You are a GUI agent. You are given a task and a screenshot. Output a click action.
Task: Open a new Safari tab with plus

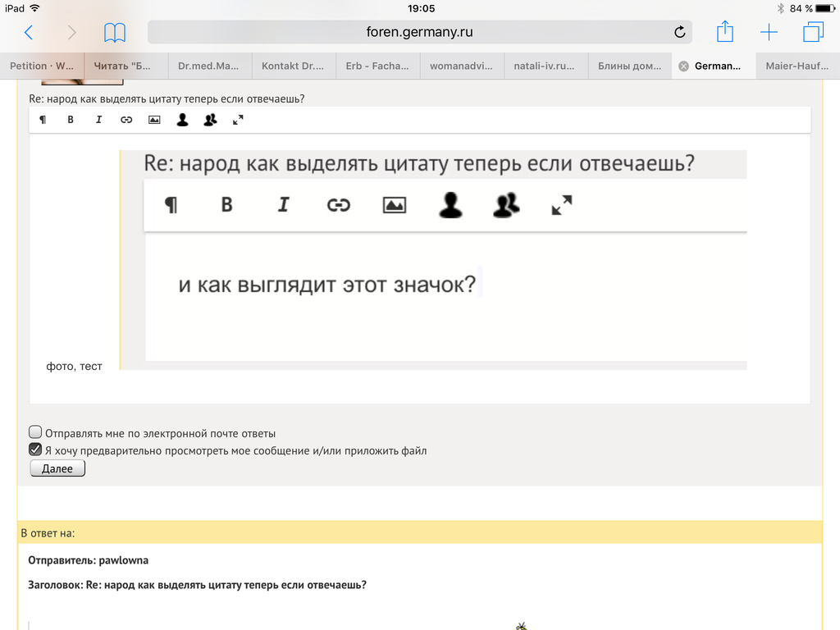click(769, 33)
